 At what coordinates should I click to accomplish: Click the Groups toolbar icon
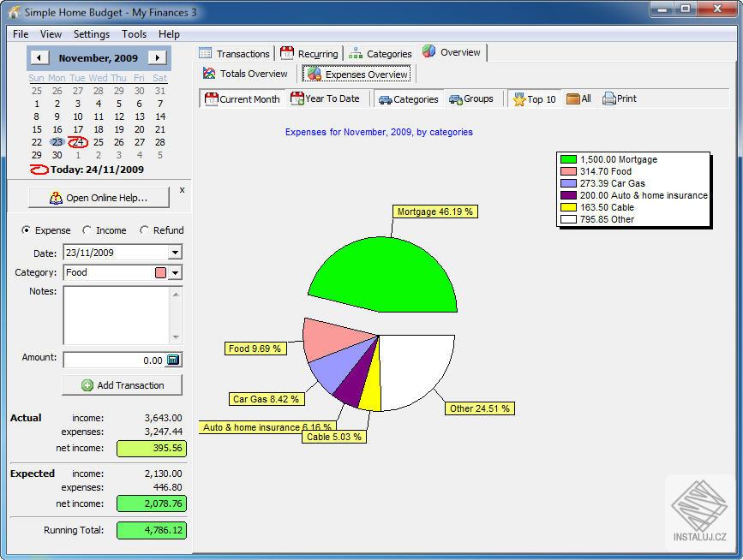pyautogui.click(x=456, y=99)
